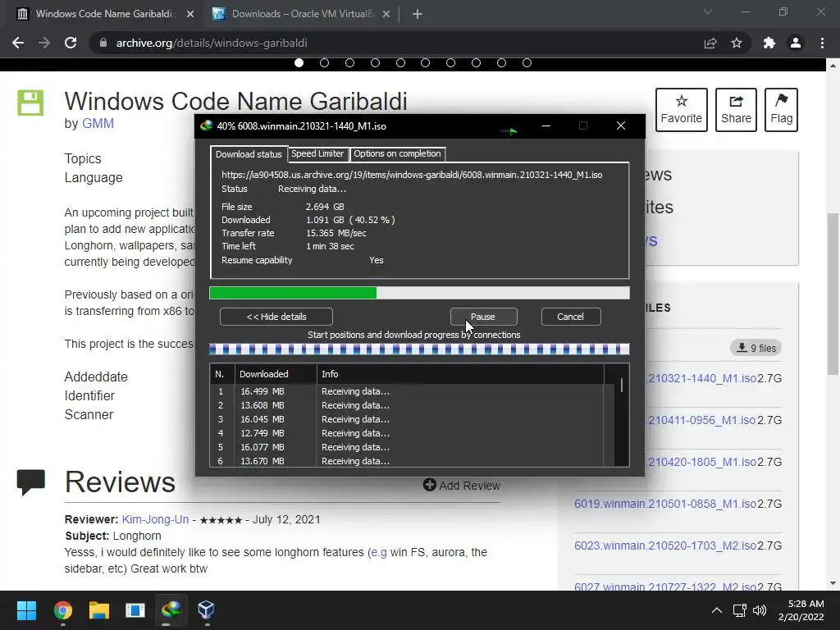Click the address bar URL field

click(396, 43)
